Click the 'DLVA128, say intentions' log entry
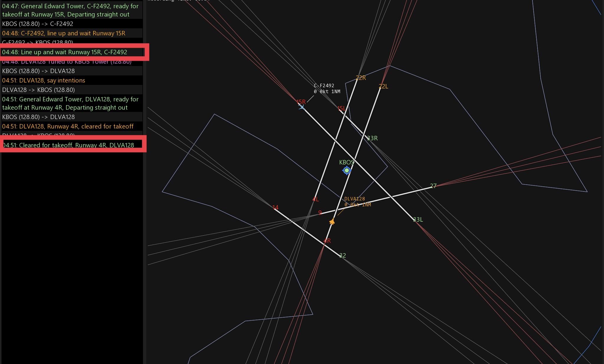 click(44, 80)
